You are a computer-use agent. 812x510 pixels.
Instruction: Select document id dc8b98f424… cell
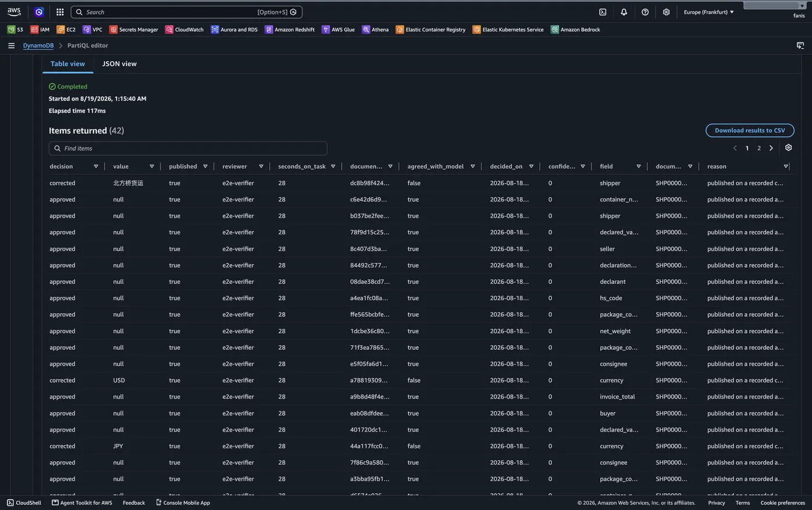click(x=369, y=183)
